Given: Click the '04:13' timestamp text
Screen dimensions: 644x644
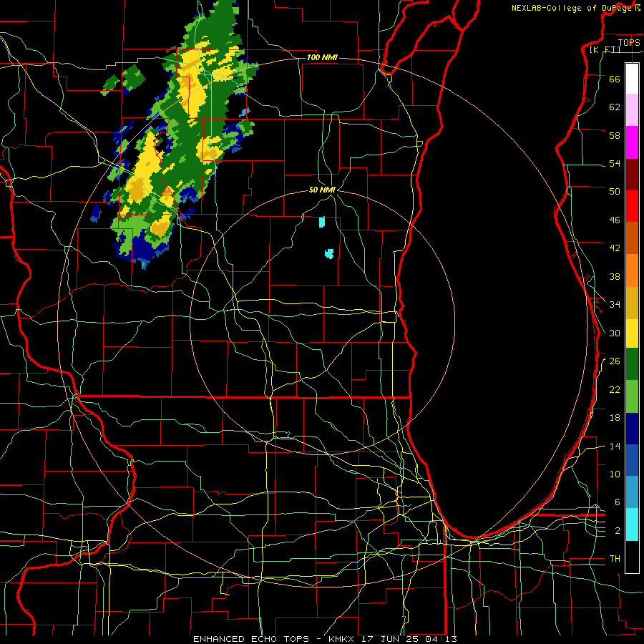Looking at the screenshot, I should click(x=442, y=639).
